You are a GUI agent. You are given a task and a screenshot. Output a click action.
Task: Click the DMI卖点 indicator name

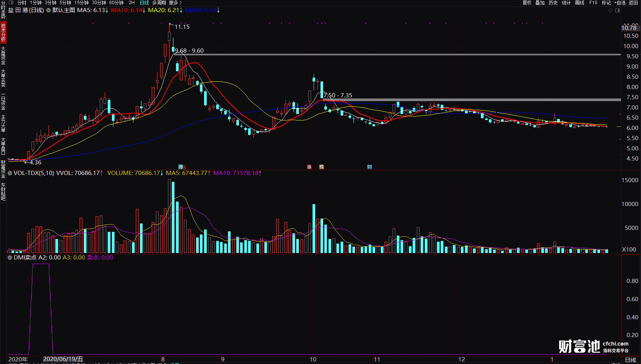point(25,258)
